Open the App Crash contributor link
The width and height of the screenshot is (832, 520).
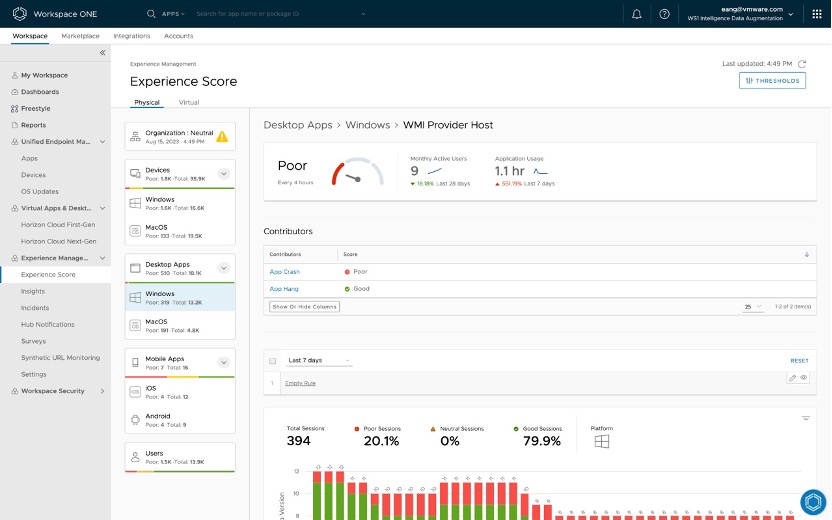[284, 272]
